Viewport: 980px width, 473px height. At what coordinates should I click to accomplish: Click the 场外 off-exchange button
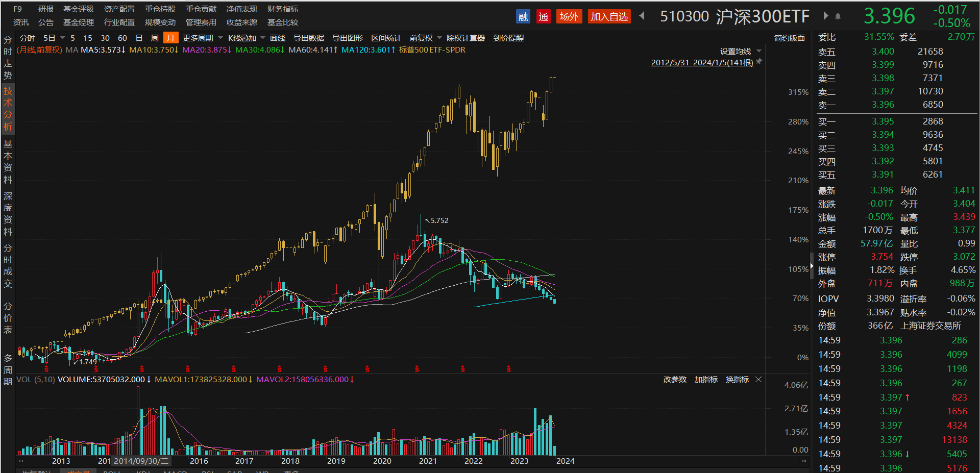pyautogui.click(x=569, y=17)
